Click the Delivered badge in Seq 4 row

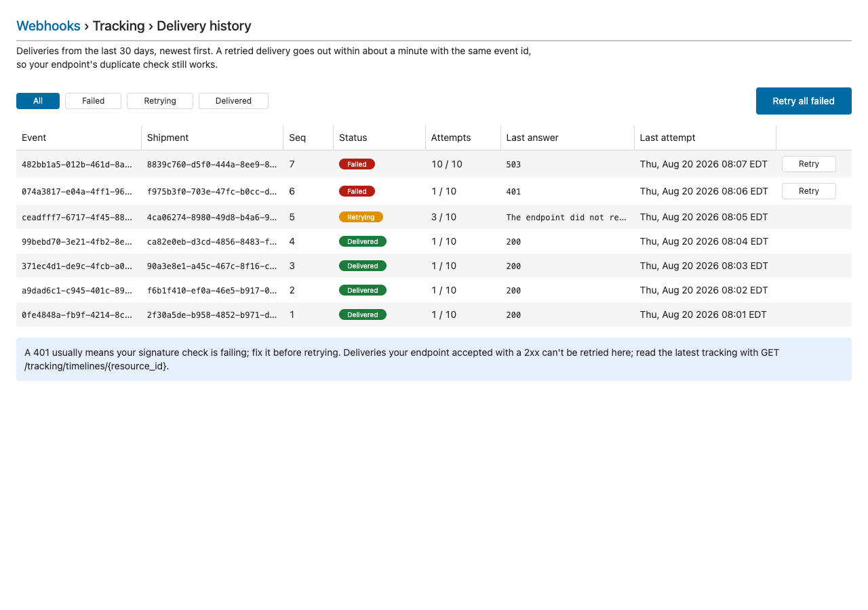pos(363,241)
